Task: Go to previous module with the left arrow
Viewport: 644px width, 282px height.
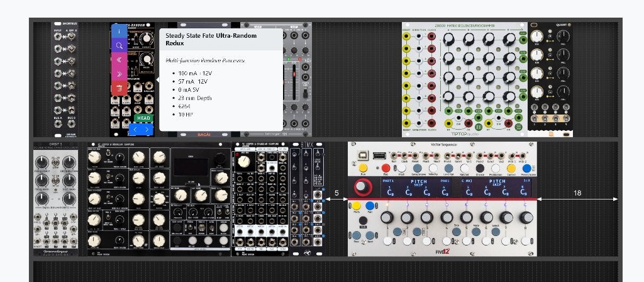Action: click(x=135, y=130)
